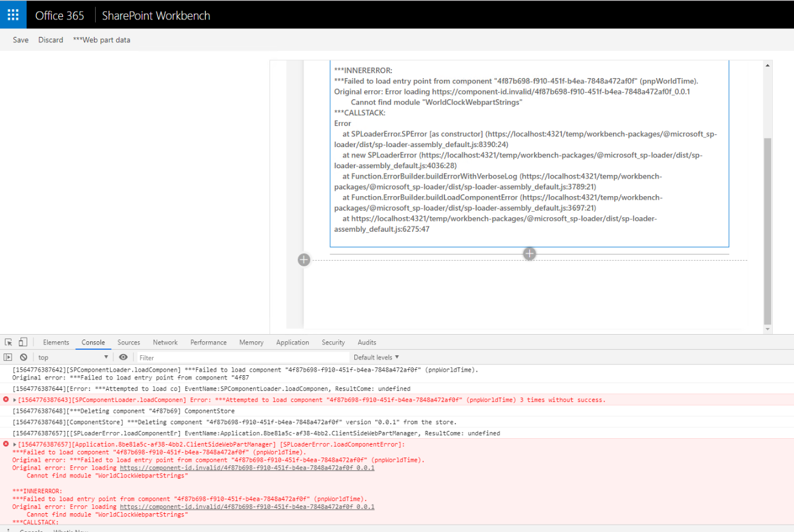Open the Application tab
Screen dimensions: 794x532
[x=293, y=343]
